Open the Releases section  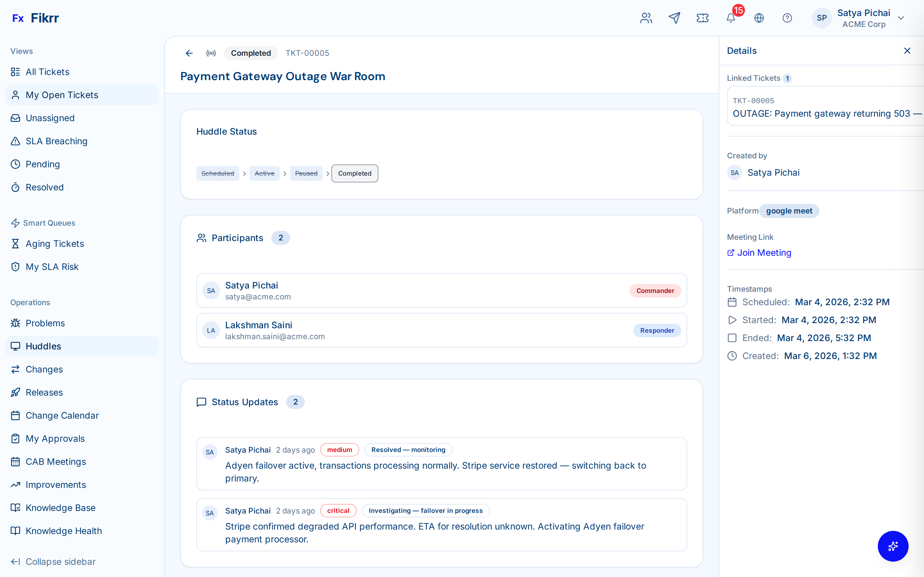click(44, 392)
